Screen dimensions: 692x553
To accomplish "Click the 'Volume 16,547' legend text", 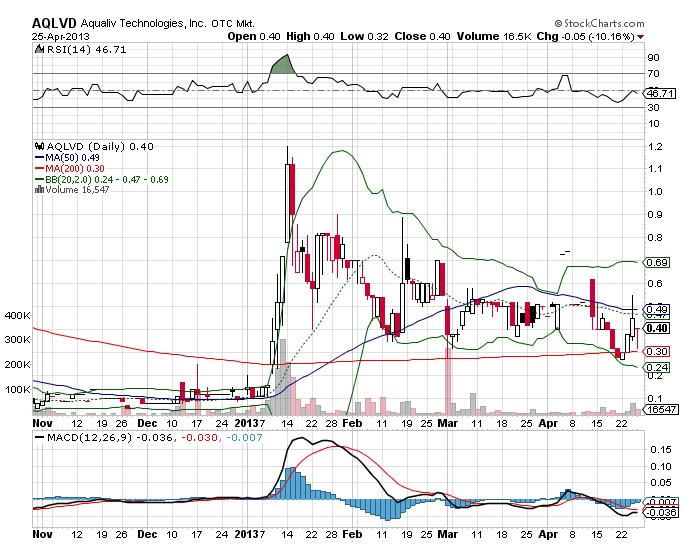I will coord(77,190).
